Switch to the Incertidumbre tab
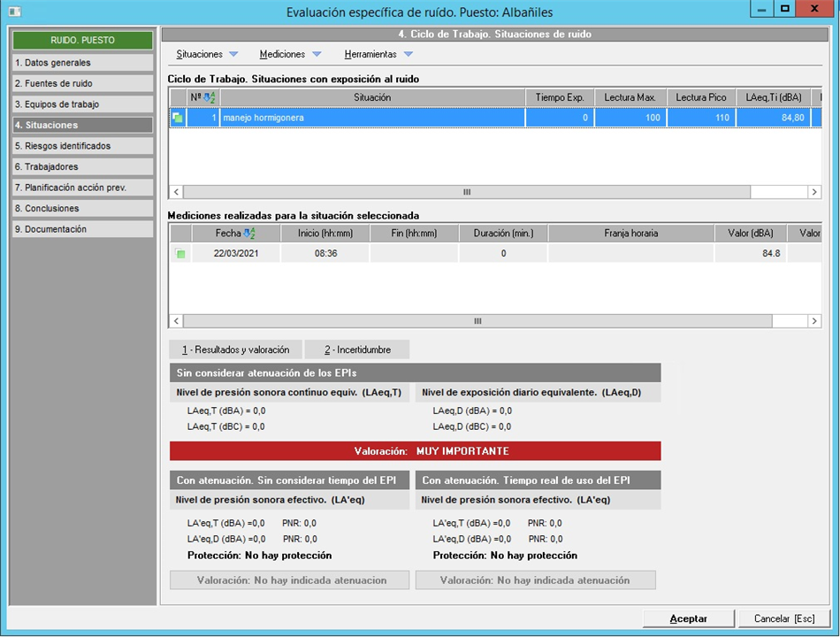Image resolution: width=840 pixels, height=637 pixels. (x=357, y=349)
